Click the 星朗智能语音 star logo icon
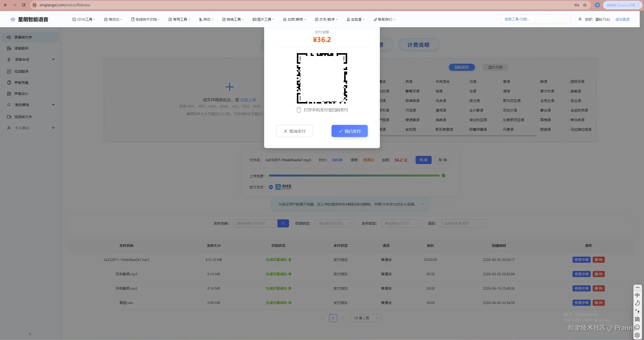The image size is (644, 340). (x=13, y=19)
